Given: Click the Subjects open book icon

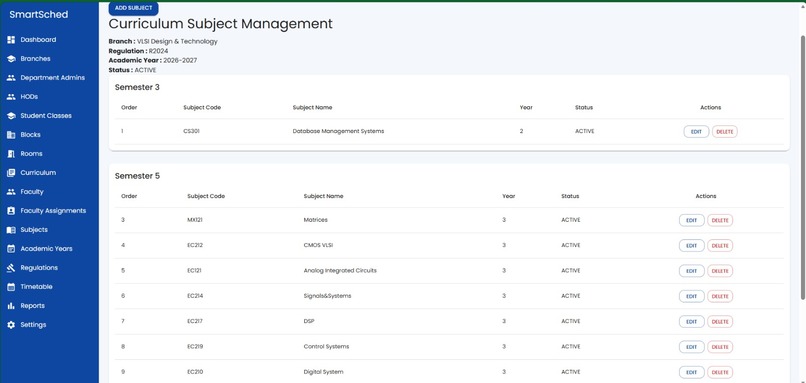Looking at the screenshot, I should pyautogui.click(x=11, y=230).
